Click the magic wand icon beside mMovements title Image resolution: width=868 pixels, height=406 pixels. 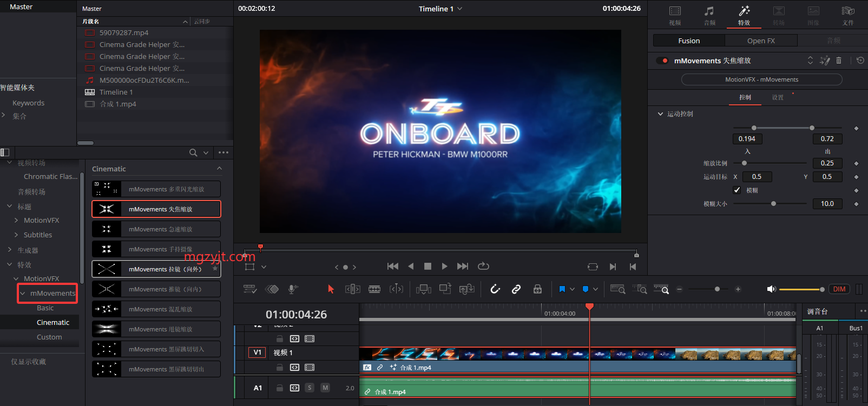coord(825,61)
